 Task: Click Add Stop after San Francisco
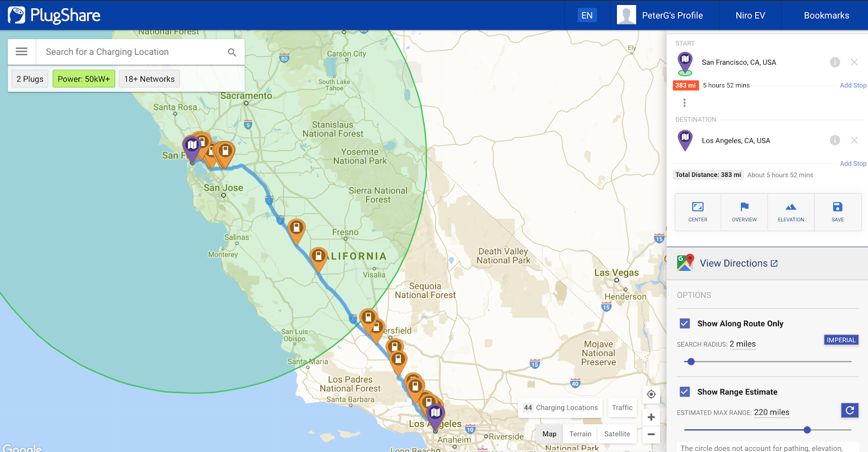[853, 85]
